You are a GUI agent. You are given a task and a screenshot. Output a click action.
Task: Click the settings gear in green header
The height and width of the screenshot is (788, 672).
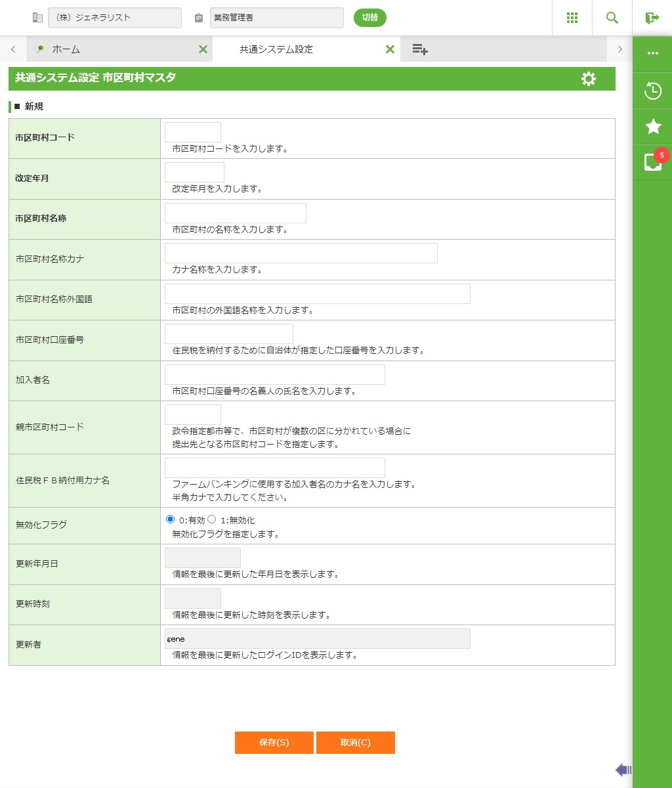tap(589, 79)
